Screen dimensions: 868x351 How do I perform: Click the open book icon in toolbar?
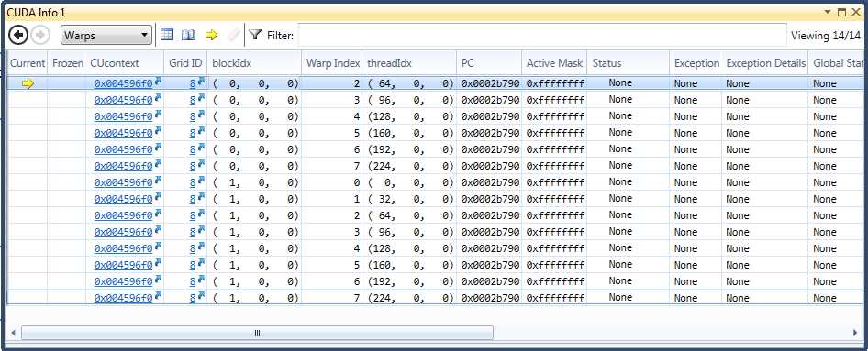point(189,36)
